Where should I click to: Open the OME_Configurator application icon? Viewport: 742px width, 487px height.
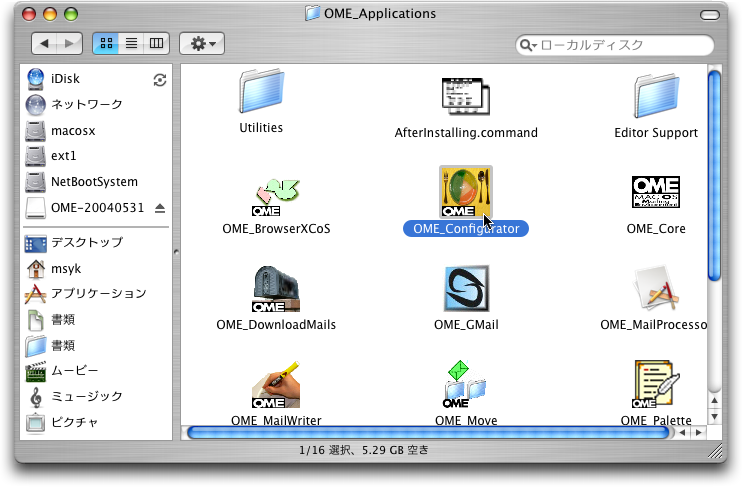pyautogui.click(x=465, y=191)
